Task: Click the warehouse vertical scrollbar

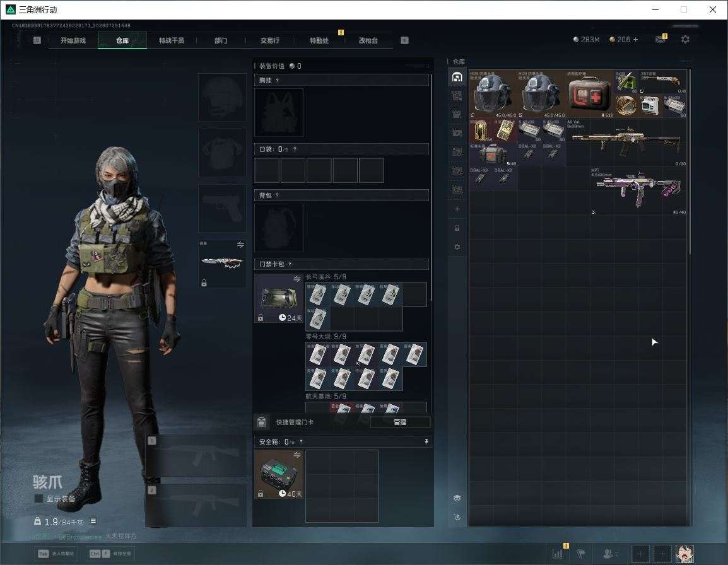Action: pos(690,161)
